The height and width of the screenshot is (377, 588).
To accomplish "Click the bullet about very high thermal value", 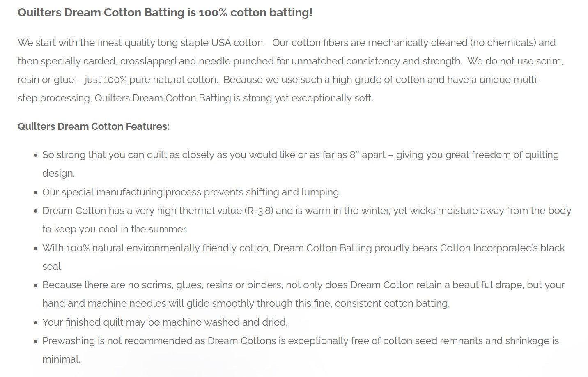I will click(306, 211).
